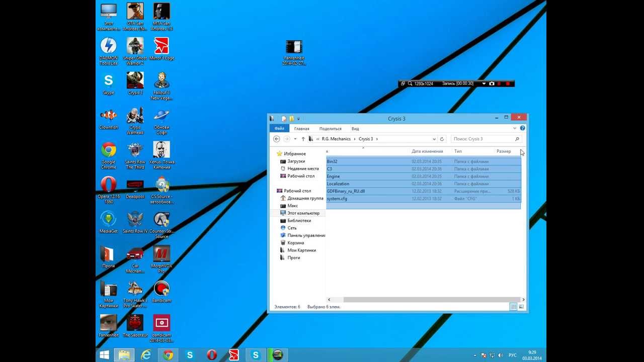This screenshot has width=644, height=362.
Task: Sort files by the Дата изменения column
Action: point(427,151)
